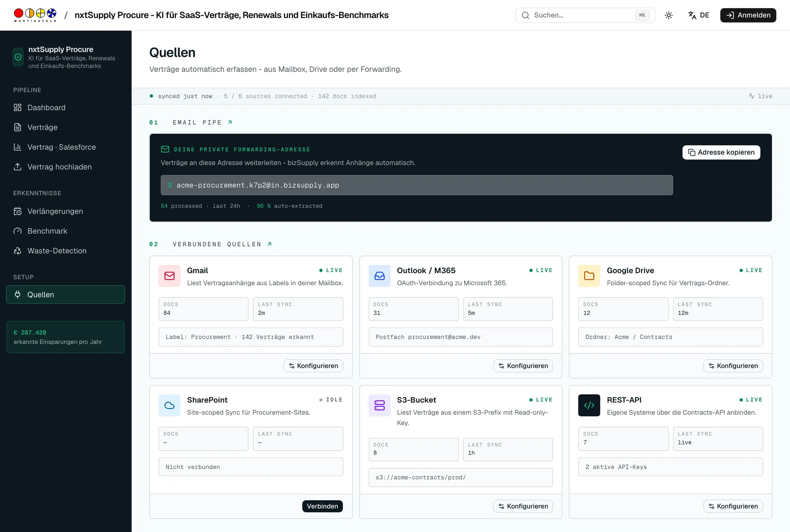Viewport: 790px width, 532px height.
Task: Click the Gmail mail icon
Action: (170, 276)
